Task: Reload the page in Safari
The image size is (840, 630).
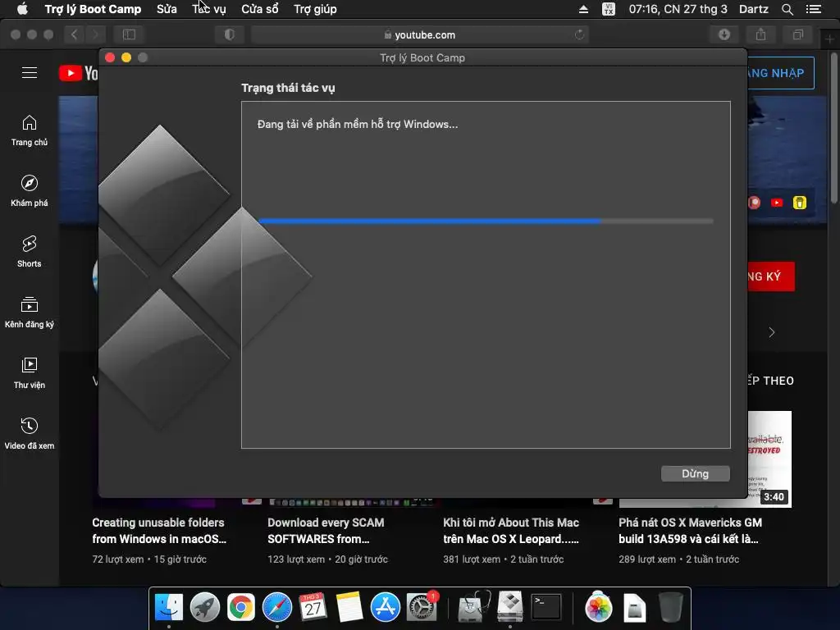Action: 579,34
